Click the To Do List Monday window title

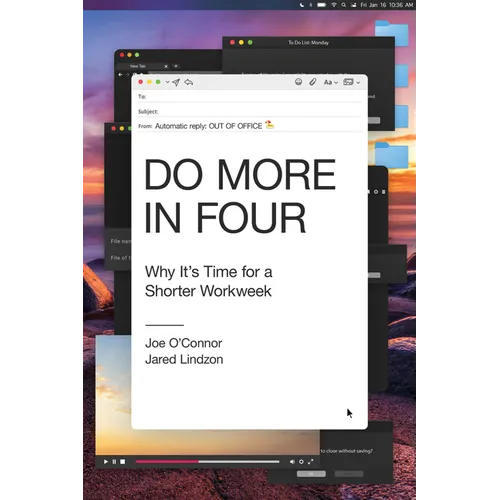point(308,43)
